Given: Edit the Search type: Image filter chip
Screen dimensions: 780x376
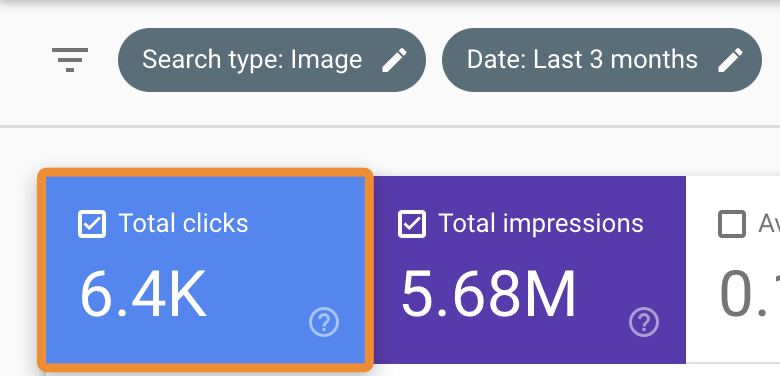Looking at the screenshot, I should (x=272, y=60).
